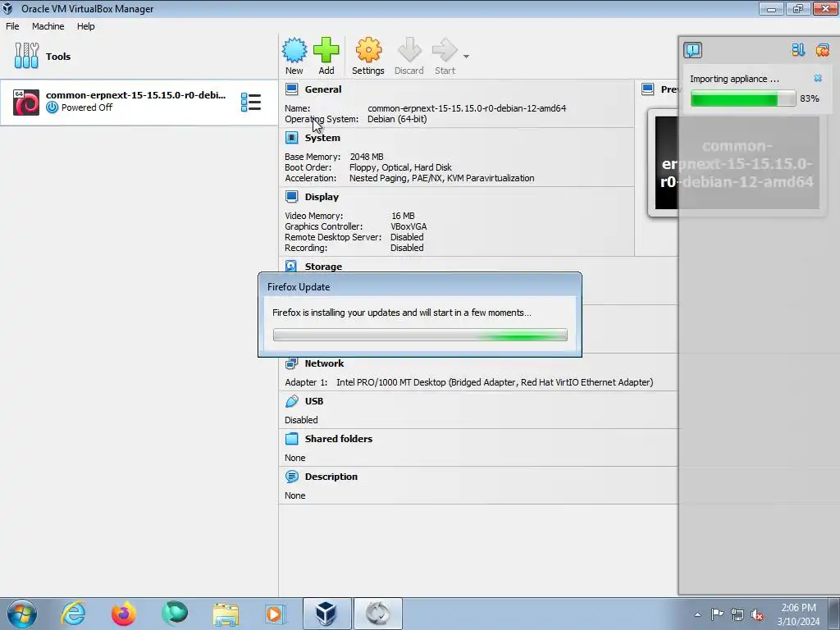840x630 pixels.
Task: Open the Windows Start orb
Action: (22, 614)
